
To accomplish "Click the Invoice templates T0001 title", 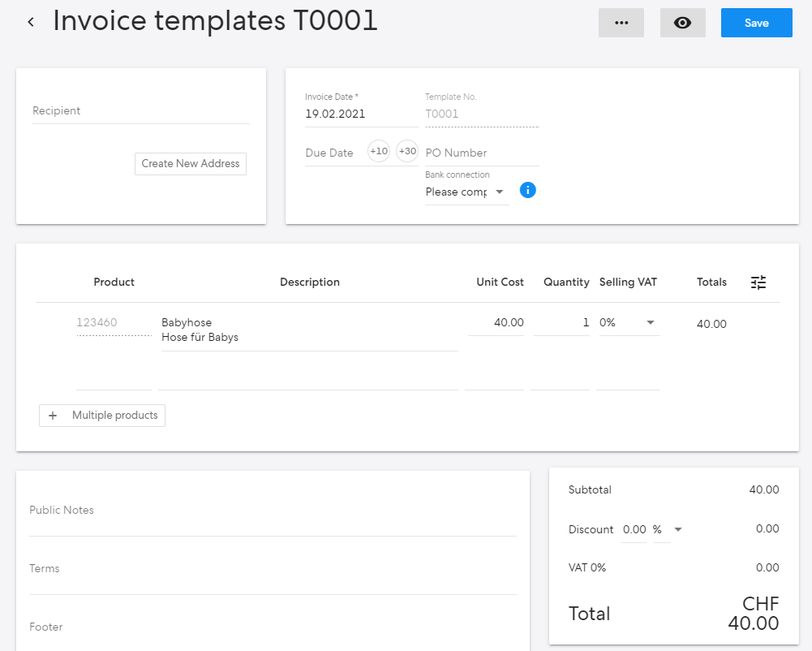I will point(216,21).
